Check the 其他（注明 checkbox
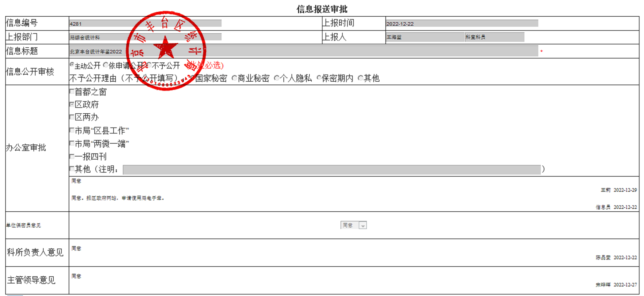The height and width of the screenshot is (296, 644). pyautogui.click(x=72, y=169)
